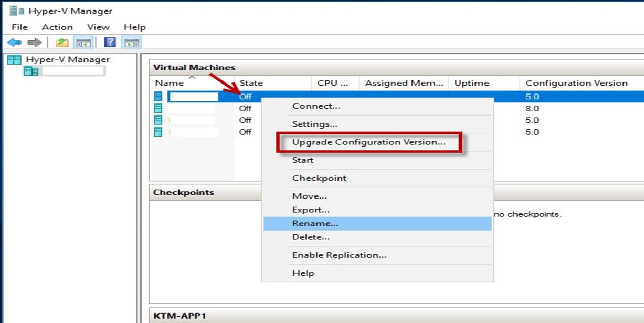Click the name edit field of selected VM

193,97
